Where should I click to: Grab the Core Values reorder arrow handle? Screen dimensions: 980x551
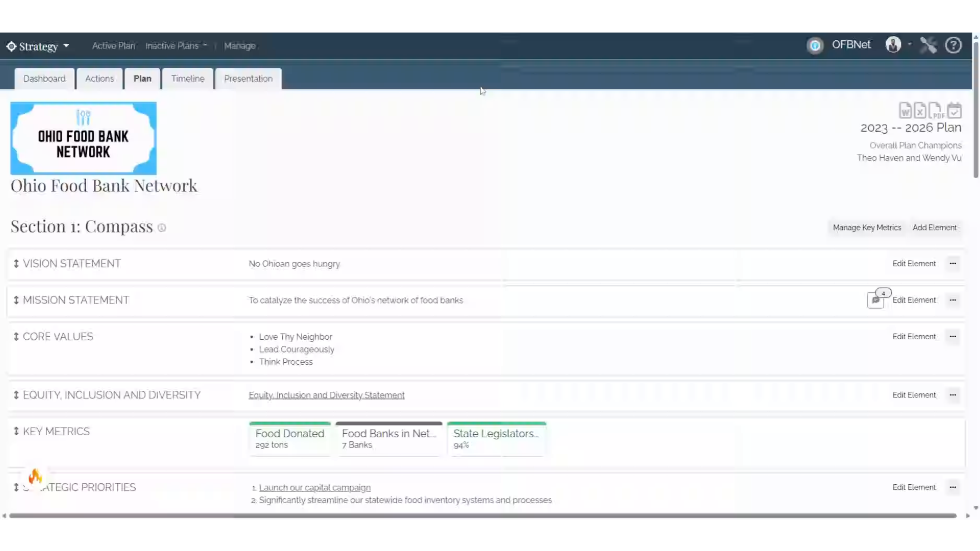pos(16,337)
